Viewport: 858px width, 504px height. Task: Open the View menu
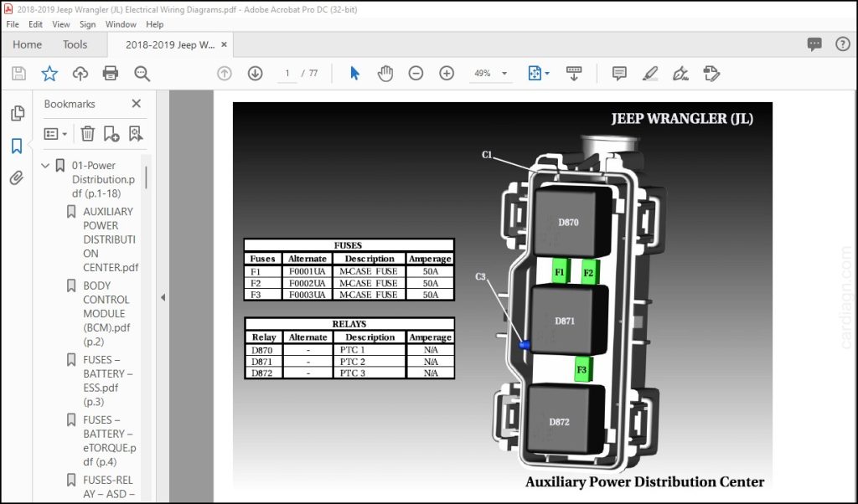[x=60, y=24]
